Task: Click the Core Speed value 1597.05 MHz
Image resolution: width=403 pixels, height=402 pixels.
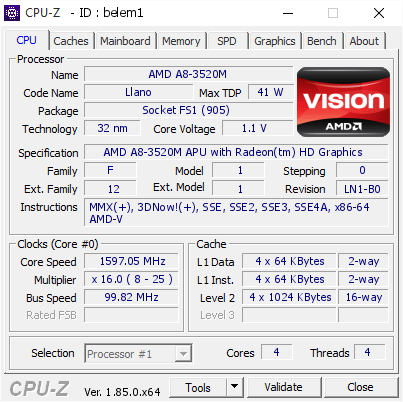Action: coord(131,261)
